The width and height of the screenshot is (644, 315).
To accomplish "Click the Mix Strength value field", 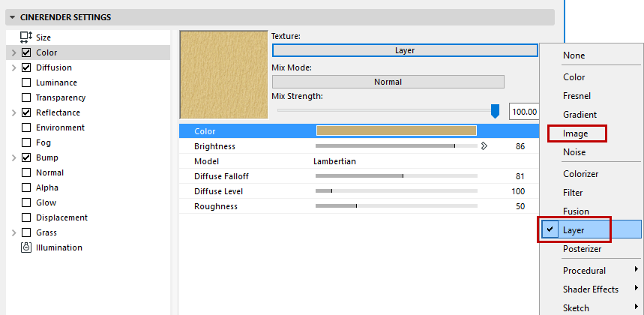I will click(524, 111).
